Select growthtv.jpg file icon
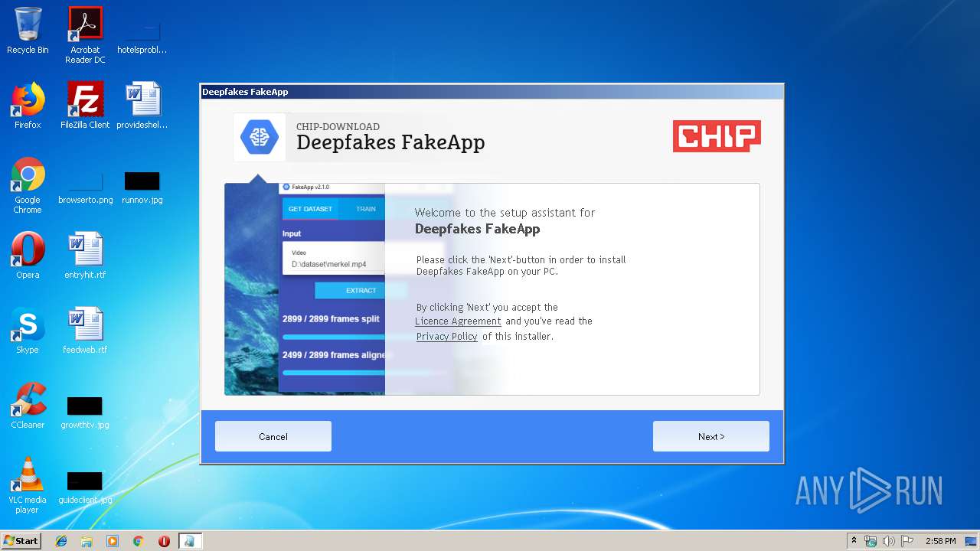This screenshot has width=980, height=551. click(x=85, y=414)
